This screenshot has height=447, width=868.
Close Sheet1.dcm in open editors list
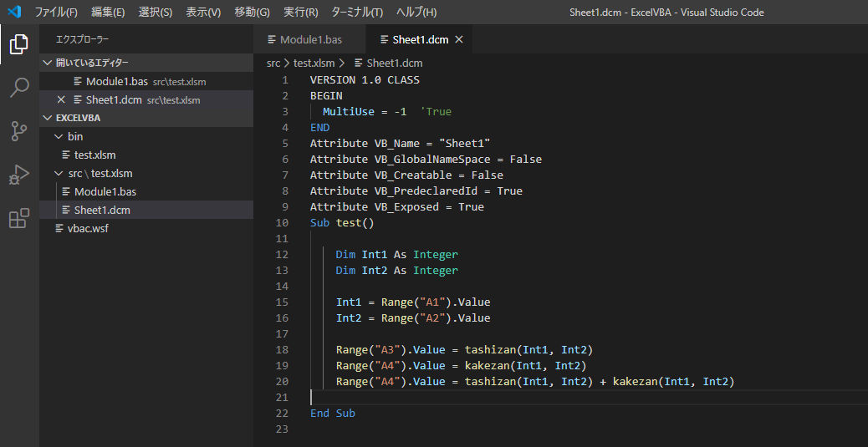(61, 100)
